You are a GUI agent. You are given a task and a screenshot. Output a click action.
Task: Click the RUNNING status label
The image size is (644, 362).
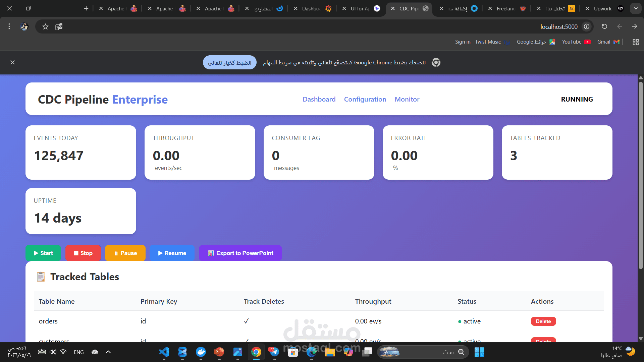(x=577, y=99)
